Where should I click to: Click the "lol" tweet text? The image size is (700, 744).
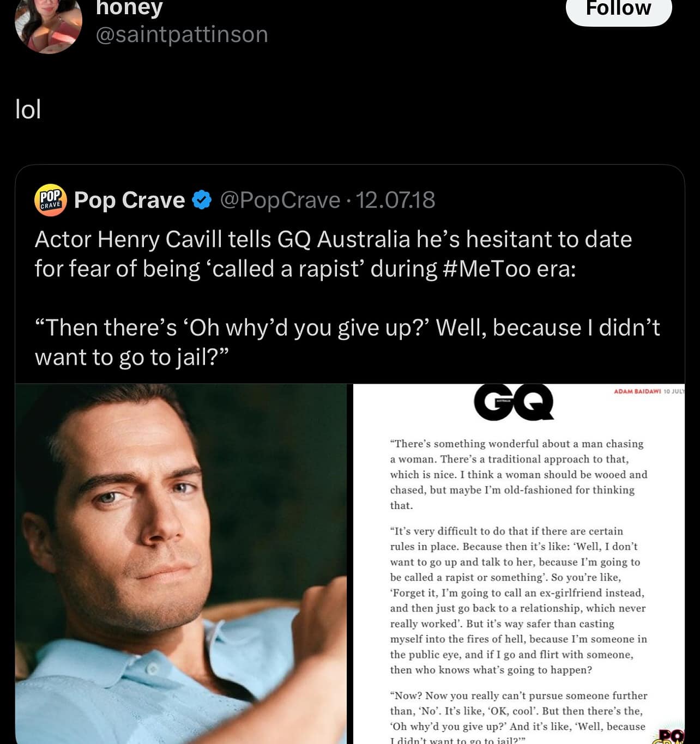28,110
